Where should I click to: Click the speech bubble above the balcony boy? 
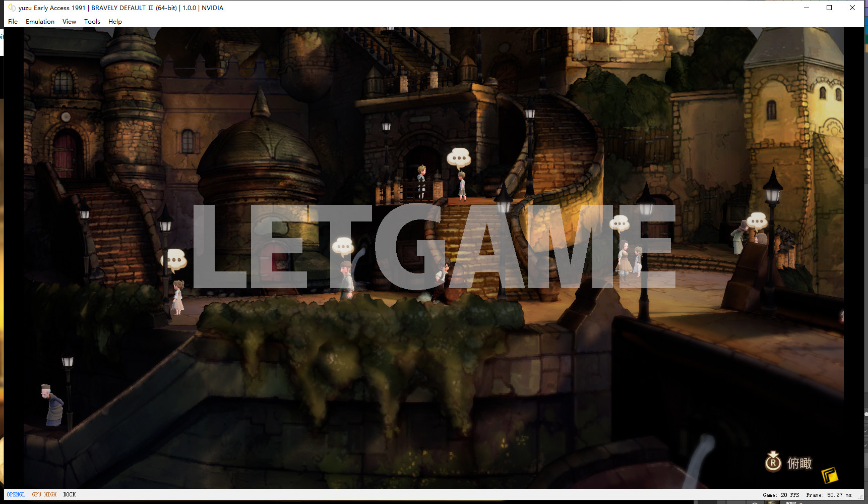click(459, 158)
